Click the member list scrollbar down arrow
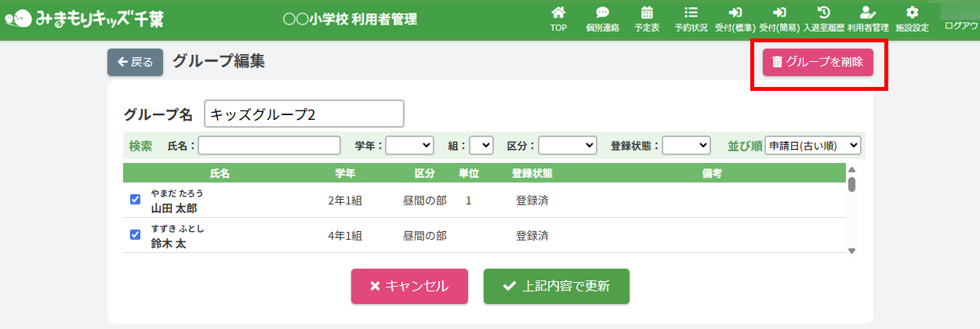The width and height of the screenshot is (980, 329). pyautogui.click(x=851, y=251)
